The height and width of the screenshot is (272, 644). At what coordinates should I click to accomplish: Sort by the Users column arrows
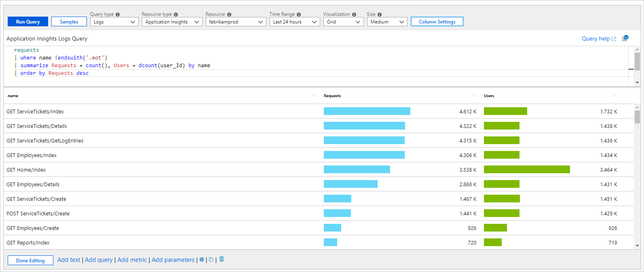point(614,96)
